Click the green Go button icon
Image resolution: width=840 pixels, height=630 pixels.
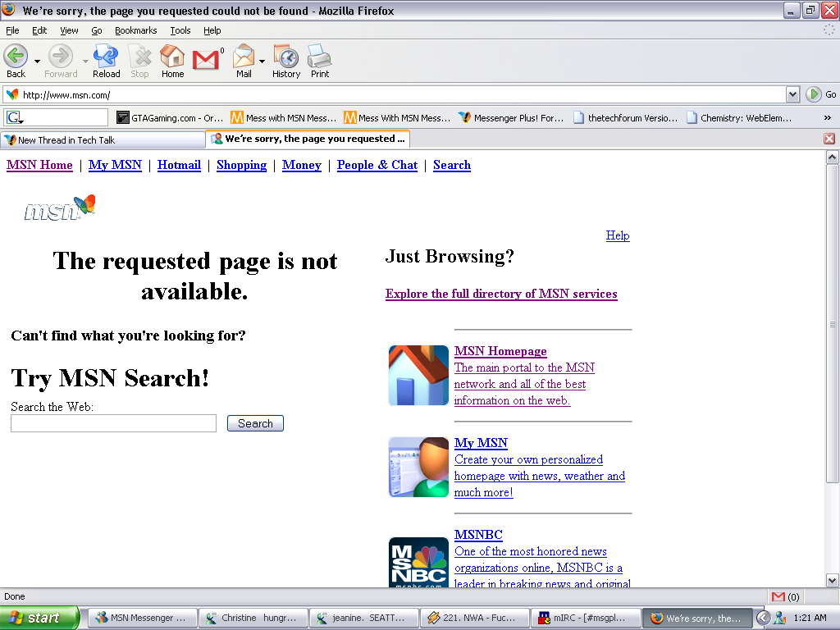point(814,94)
